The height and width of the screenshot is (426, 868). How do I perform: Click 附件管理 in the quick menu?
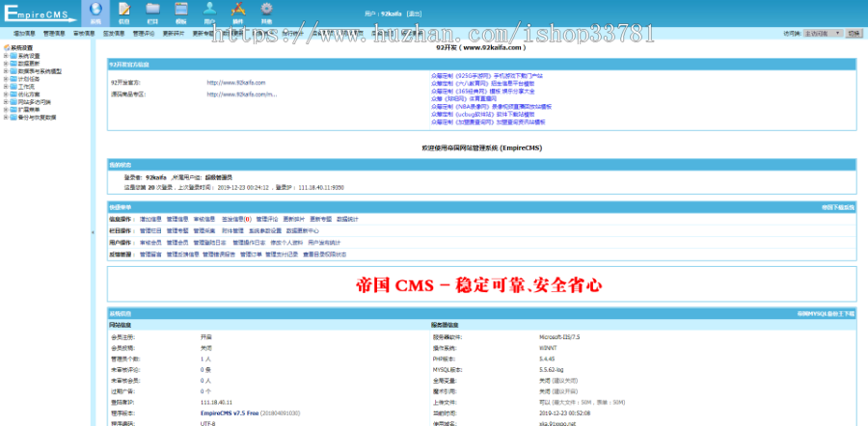tap(231, 230)
